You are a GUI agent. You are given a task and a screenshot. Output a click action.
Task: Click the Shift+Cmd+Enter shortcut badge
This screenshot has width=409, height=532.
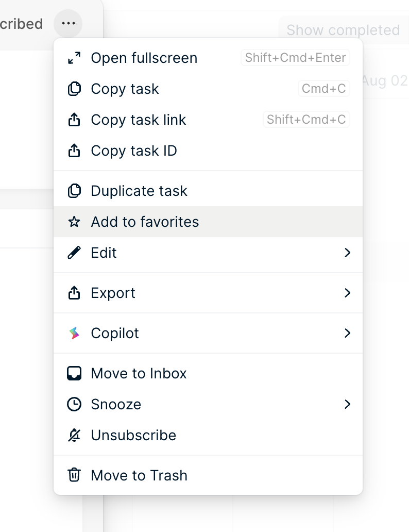tap(295, 58)
